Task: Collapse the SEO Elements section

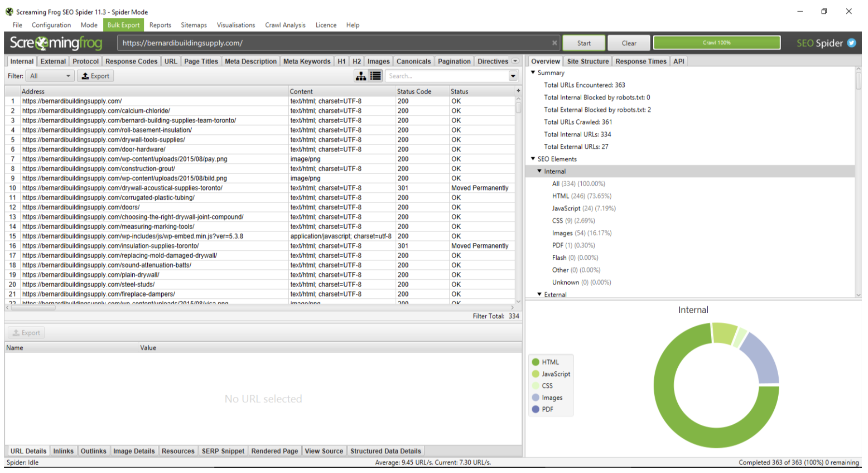Action: [x=533, y=159]
